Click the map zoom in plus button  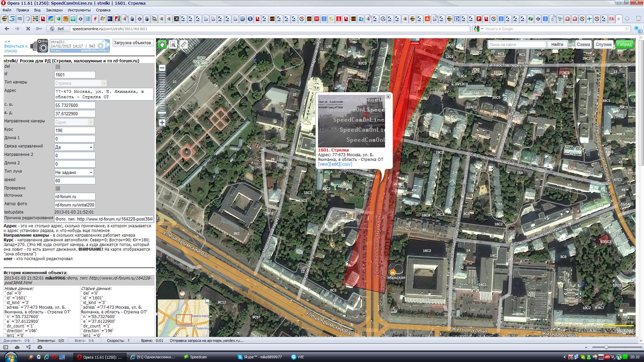pos(162,123)
